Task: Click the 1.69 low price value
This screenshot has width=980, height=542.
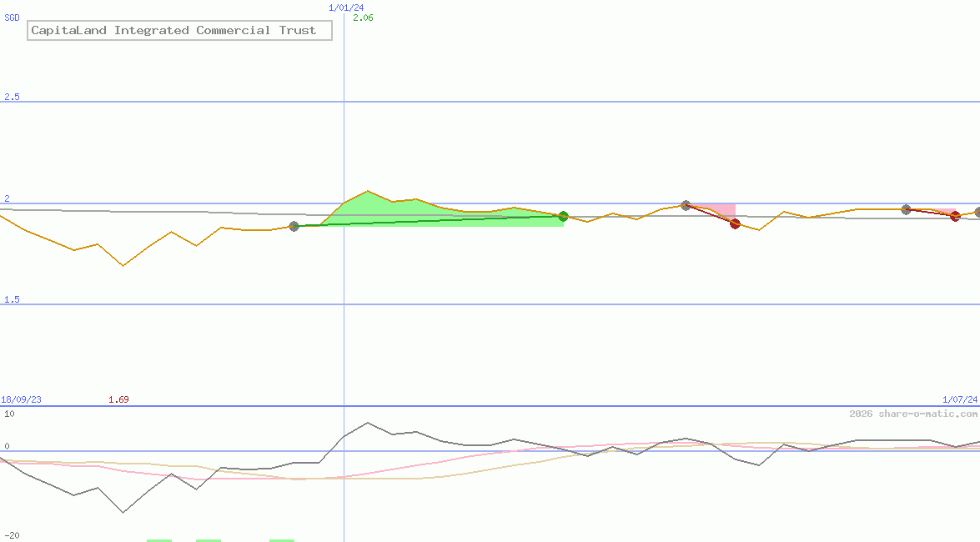Action: pyautogui.click(x=118, y=399)
